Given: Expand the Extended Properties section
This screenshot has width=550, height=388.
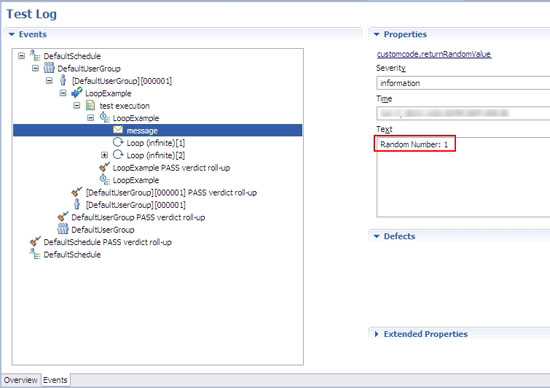Looking at the screenshot, I should pos(376,334).
